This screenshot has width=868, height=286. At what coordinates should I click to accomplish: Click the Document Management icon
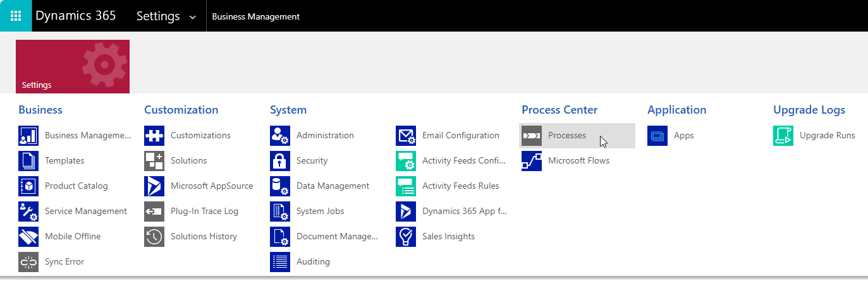pos(280,237)
